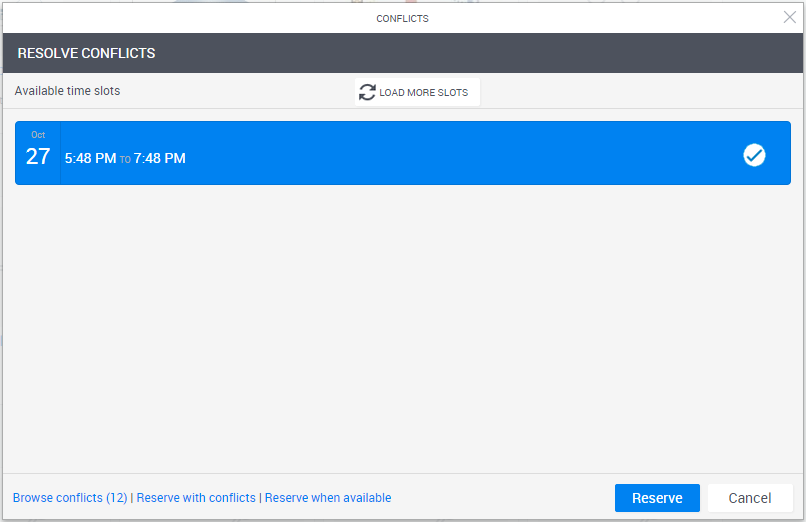Click the Available time slots label

[x=67, y=91]
